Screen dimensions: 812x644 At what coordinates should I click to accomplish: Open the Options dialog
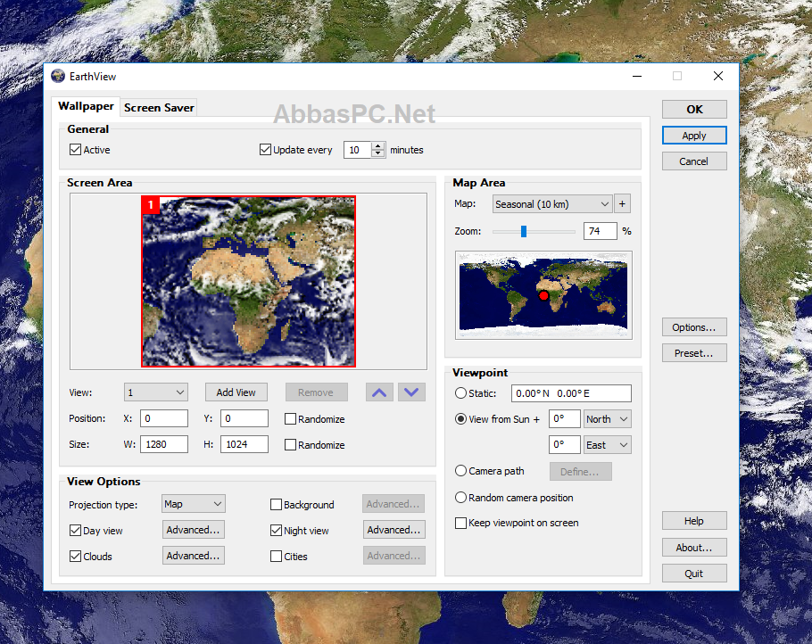click(694, 327)
